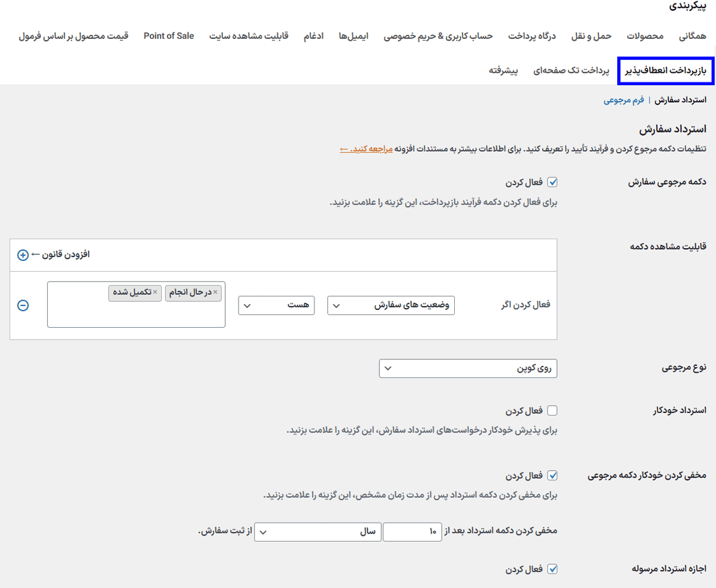Image resolution: width=716 pixels, height=588 pixels.
Task: Click the plus icon to add a rule
Action: coord(23,255)
